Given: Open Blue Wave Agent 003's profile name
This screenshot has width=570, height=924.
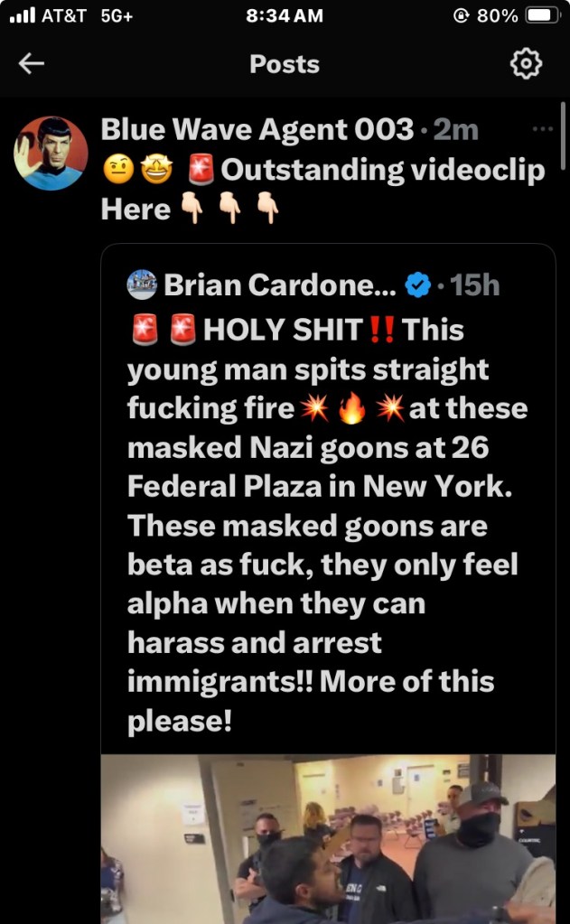Looking at the screenshot, I should pos(257,129).
